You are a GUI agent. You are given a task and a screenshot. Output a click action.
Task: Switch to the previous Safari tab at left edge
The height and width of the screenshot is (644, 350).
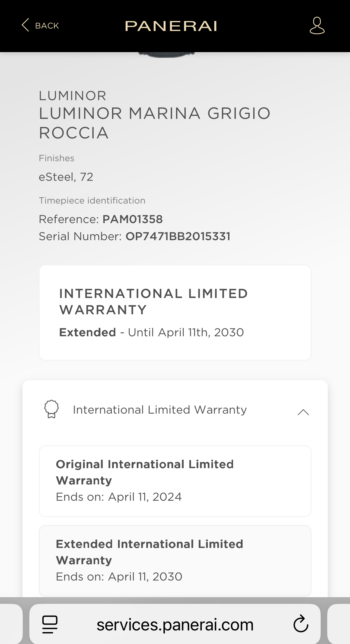pyautogui.click(x=11, y=624)
